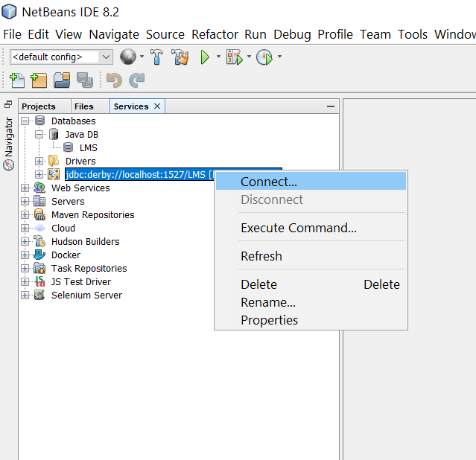This screenshot has height=460, width=476.
Task: Switch to the Files tab
Action: coord(90,106)
